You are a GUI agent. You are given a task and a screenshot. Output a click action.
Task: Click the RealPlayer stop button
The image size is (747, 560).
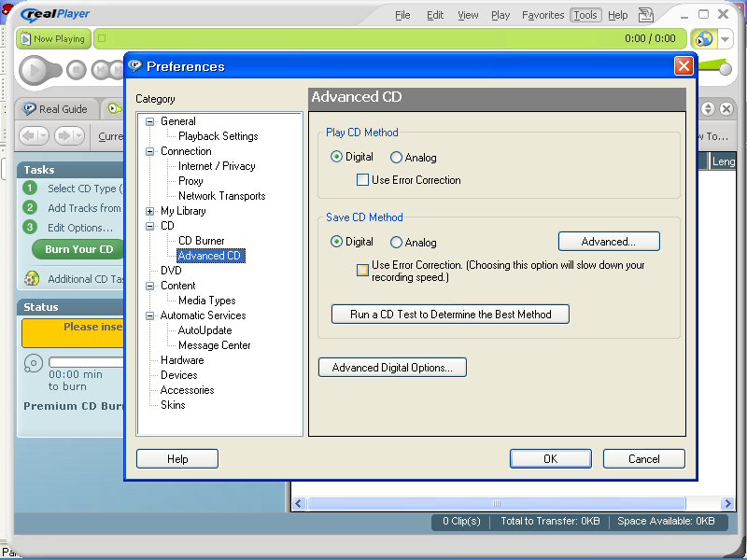point(76,71)
